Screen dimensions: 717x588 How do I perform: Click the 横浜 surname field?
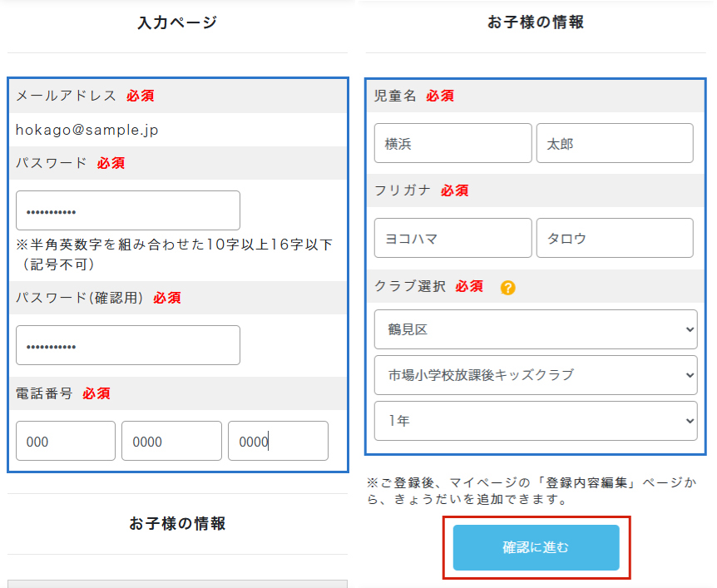(452, 143)
